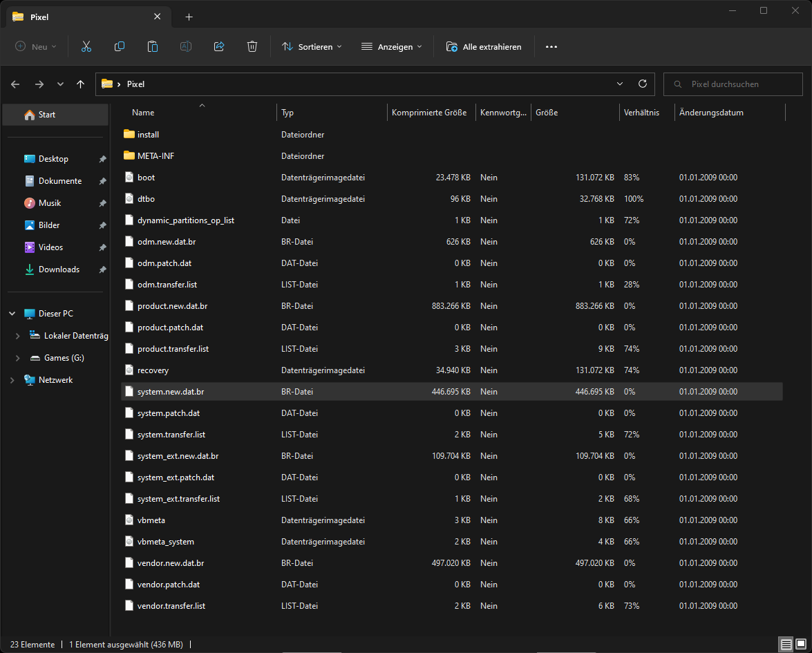Navigate up one folder level

tap(81, 84)
